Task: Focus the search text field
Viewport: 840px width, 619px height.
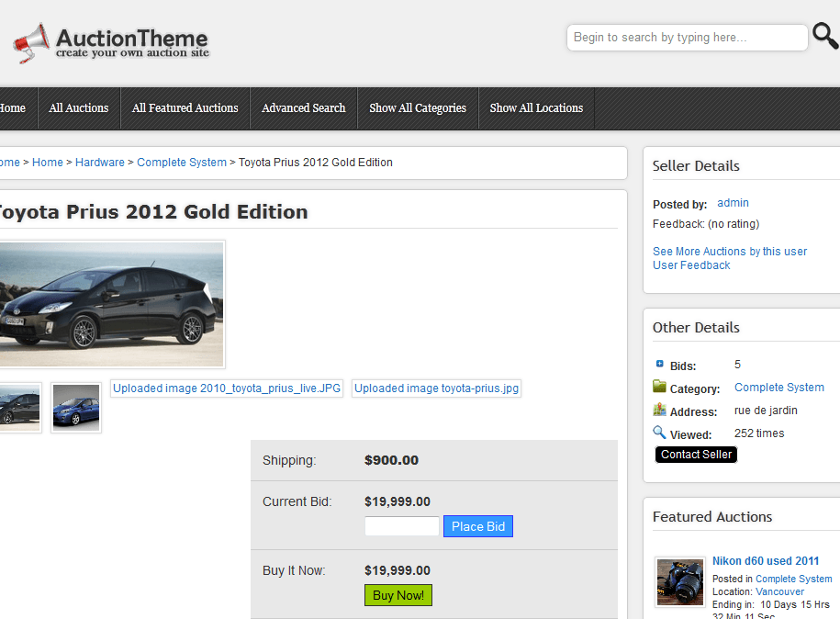Action: click(688, 38)
